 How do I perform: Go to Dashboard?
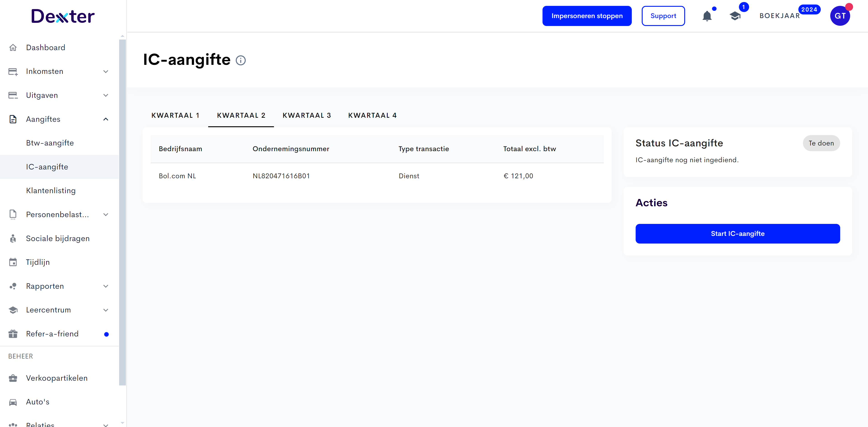click(x=59, y=47)
